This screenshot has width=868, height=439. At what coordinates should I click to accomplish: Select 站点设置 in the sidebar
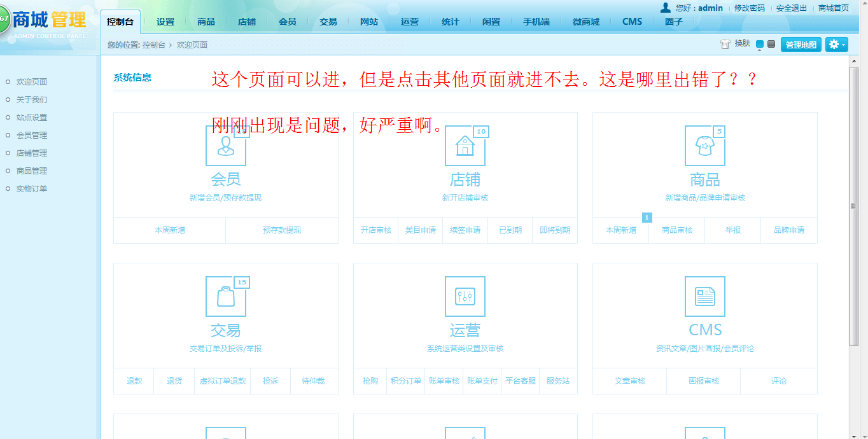pos(32,118)
